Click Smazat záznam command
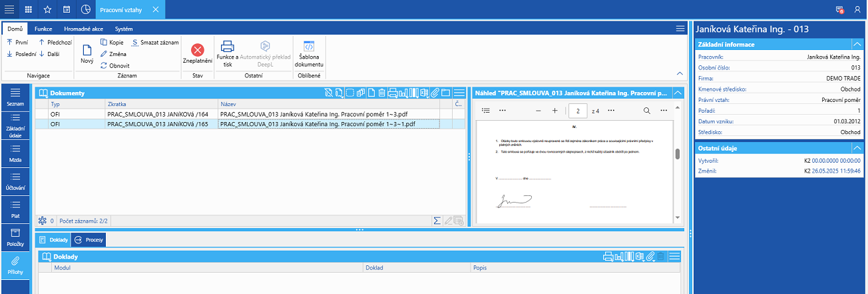Screen dimensions: 868x294 tap(154, 42)
